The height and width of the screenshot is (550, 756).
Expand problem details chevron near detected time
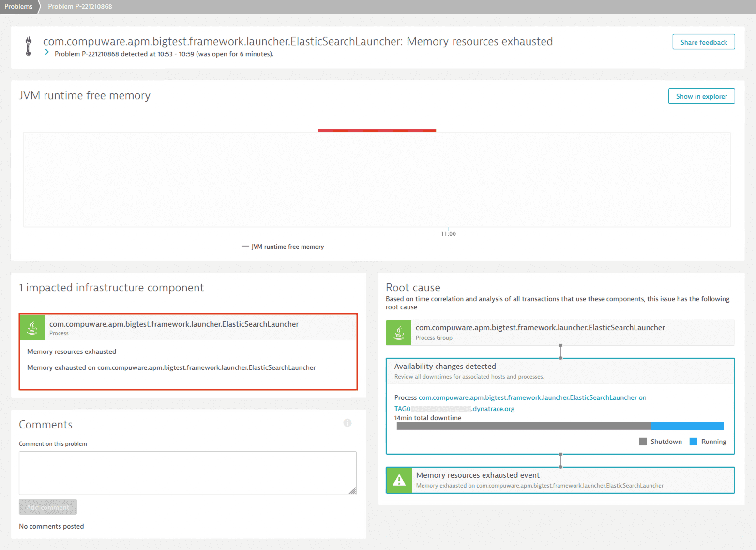47,52
